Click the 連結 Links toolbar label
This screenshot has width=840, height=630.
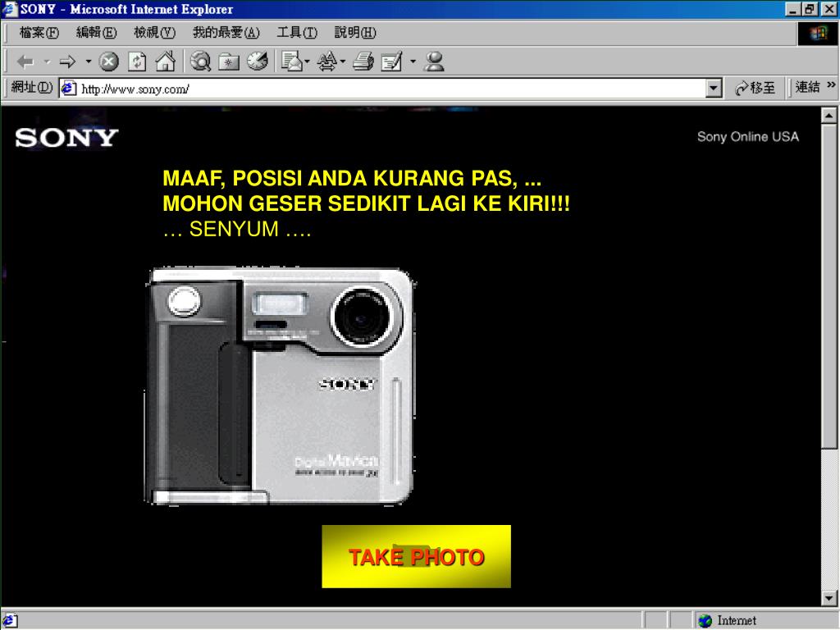[x=807, y=87]
